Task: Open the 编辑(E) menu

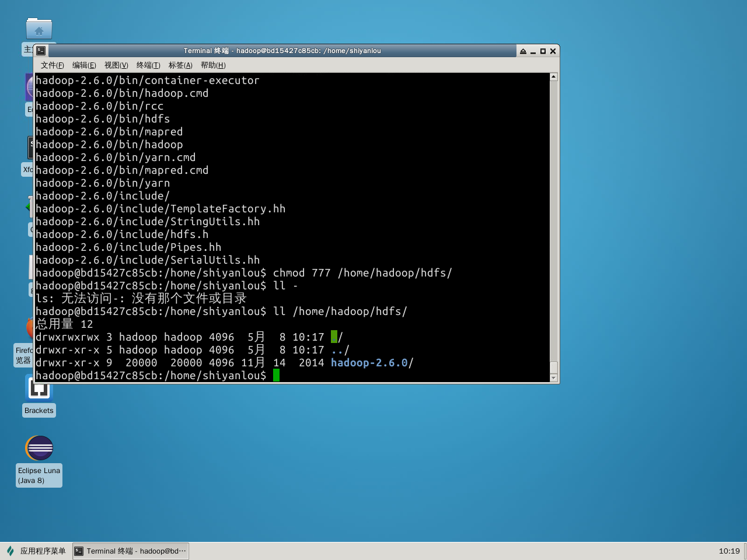Action: 84,65
